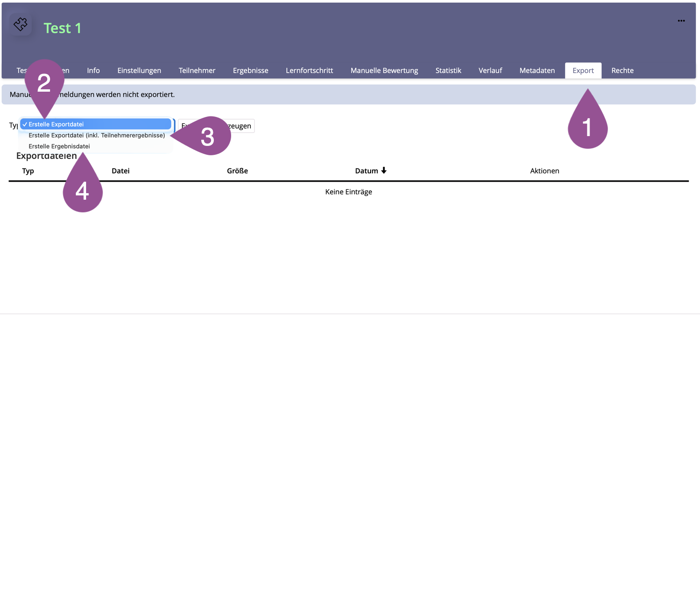The width and height of the screenshot is (700, 608).
Task: Sort by the Größe column header
Action: pyautogui.click(x=237, y=171)
